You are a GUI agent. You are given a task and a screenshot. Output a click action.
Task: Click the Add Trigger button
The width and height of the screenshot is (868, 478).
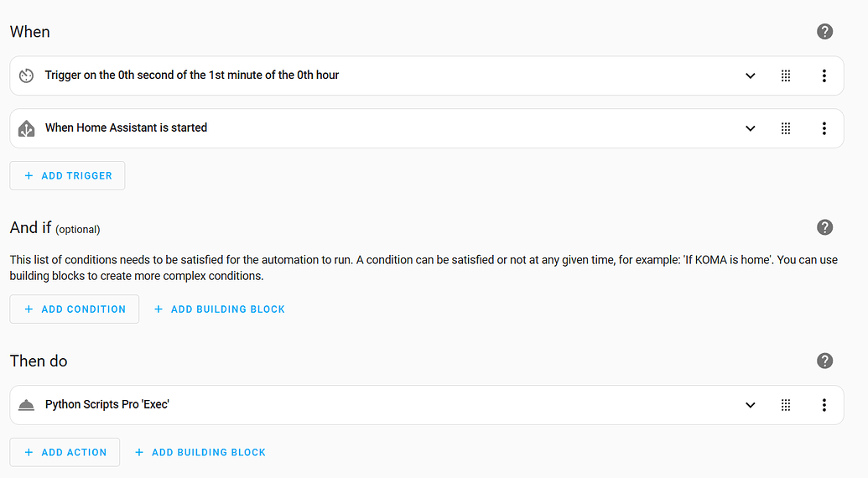(68, 175)
